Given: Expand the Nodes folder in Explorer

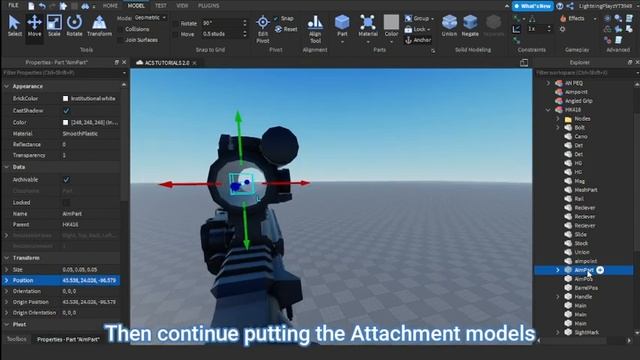Looking at the screenshot, I should click(x=558, y=119).
